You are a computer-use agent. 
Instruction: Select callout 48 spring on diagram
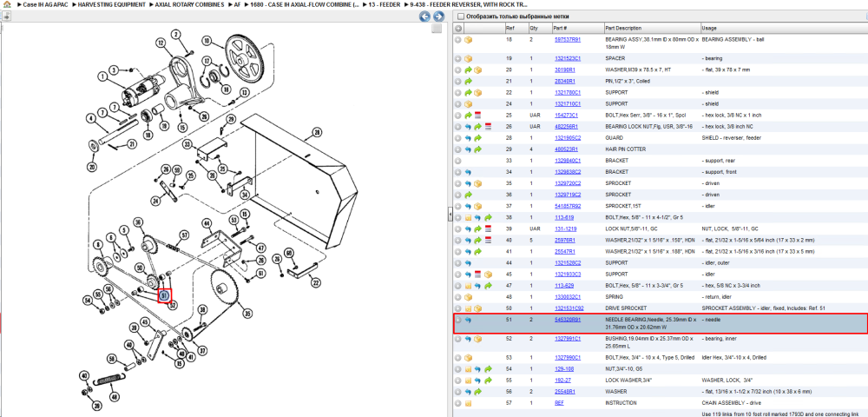[x=114, y=397]
